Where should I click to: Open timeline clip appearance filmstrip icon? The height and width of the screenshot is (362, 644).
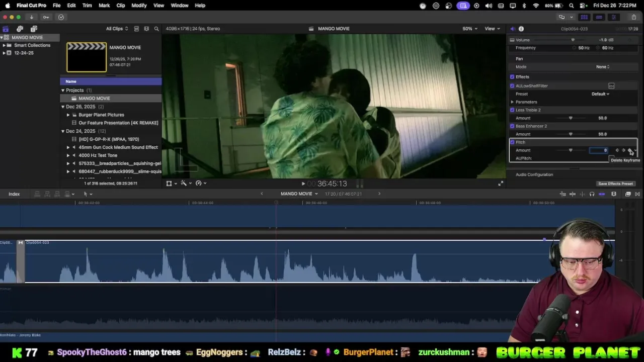click(x=614, y=194)
